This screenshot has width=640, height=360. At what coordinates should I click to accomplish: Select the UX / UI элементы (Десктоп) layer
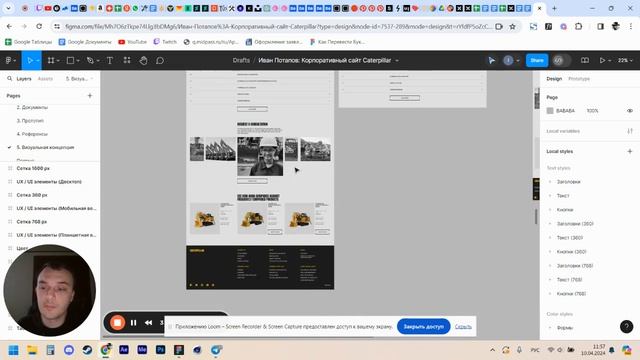50,182
